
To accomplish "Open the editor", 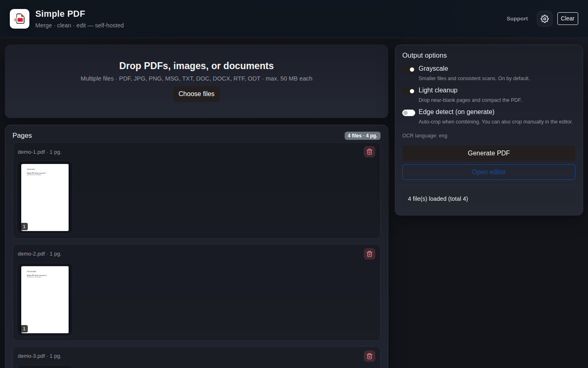I will pos(489,172).
